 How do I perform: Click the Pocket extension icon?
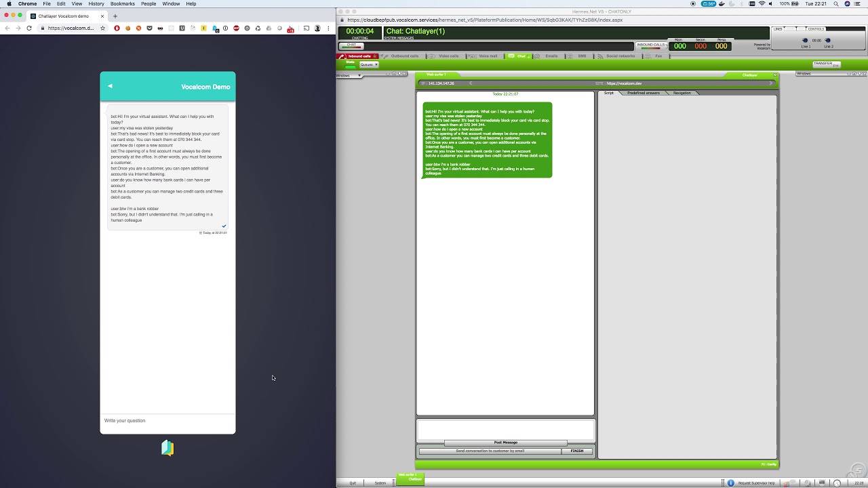(x=149, y=28)
